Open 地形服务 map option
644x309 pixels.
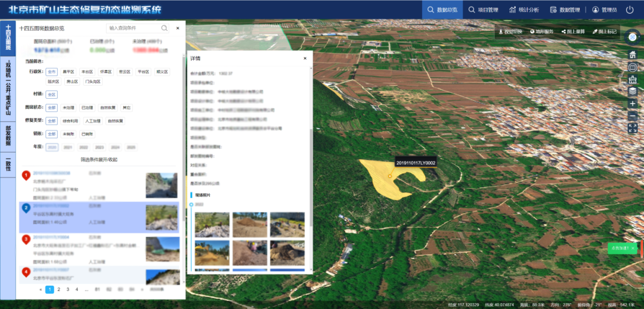point(541,32)
